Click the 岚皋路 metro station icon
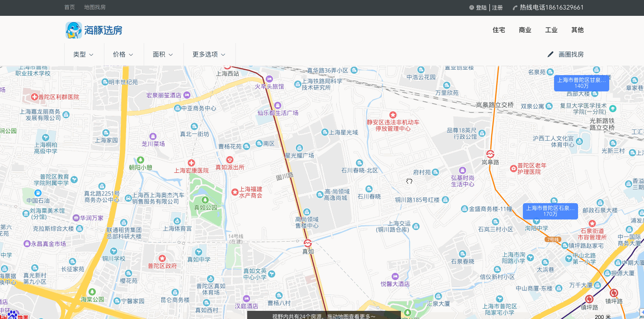This screenshot has height=319, width=644. [490, 154]
